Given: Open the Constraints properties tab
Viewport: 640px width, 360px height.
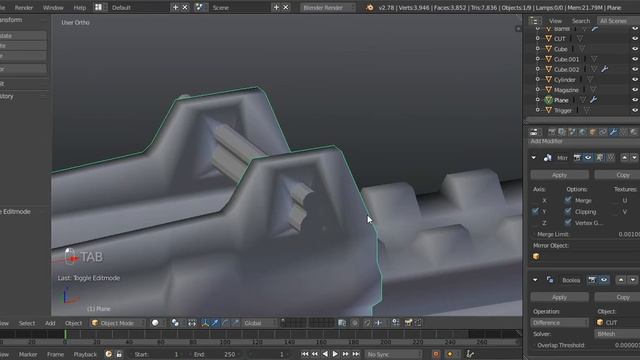Looking at the screenshot, I should pos(603,132).
